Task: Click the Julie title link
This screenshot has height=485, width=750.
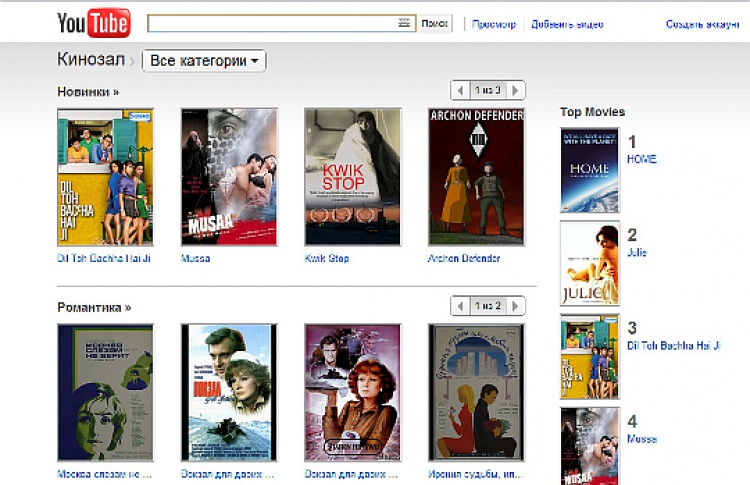Action: 637,253
